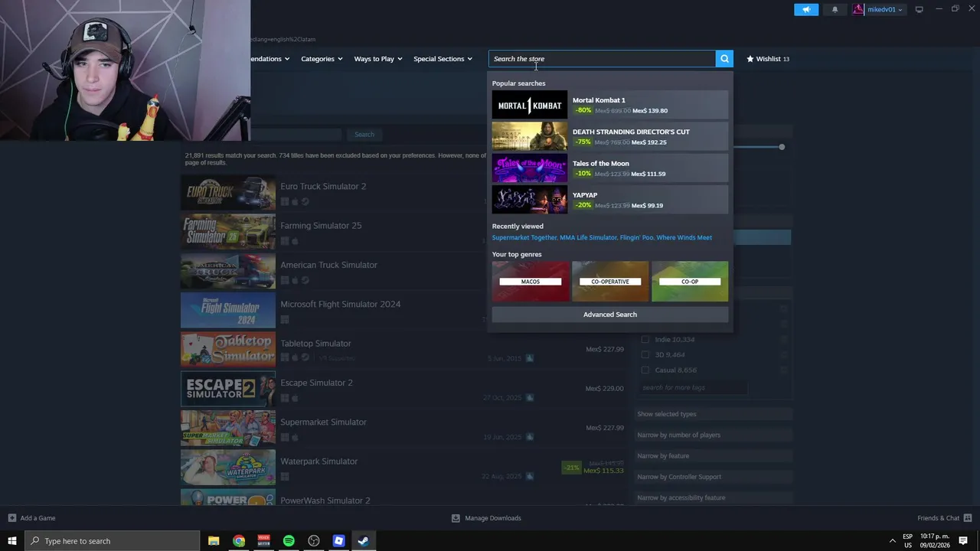Click the mikedv01 profile avatar

(x=858, y=10)
